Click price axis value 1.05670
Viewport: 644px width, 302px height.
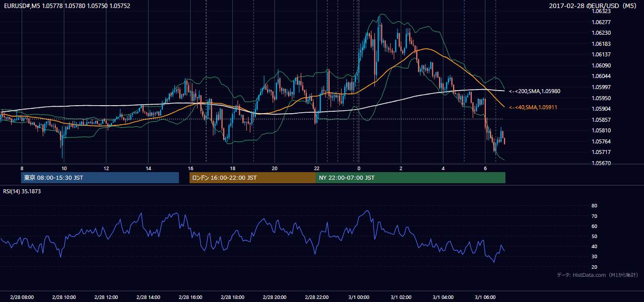tap(601, 163)
